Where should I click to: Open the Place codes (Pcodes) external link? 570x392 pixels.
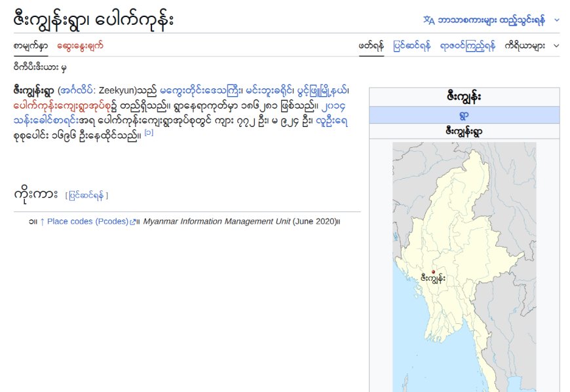(88, 221)
